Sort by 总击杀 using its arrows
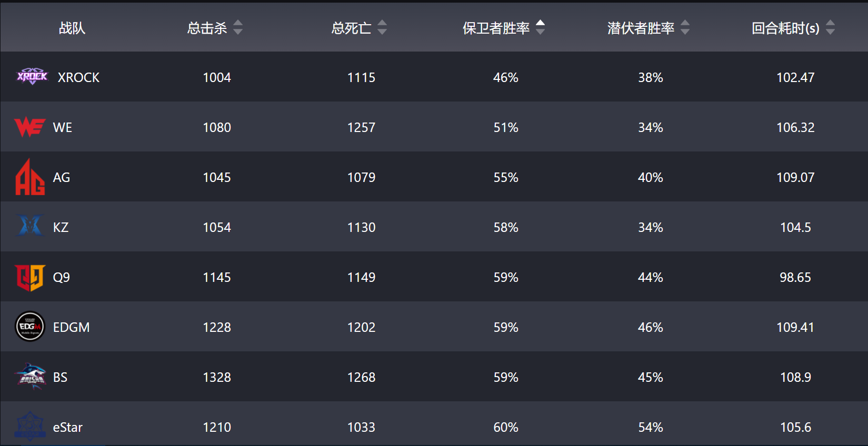 tap(238, 27)
